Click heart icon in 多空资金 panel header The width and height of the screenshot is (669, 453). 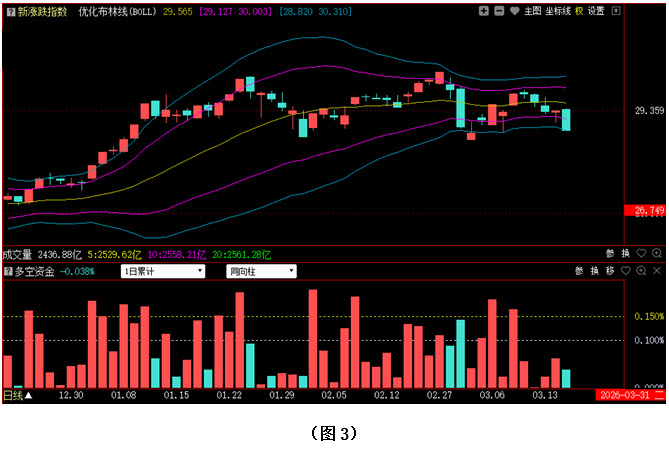(x=624, y=271)
